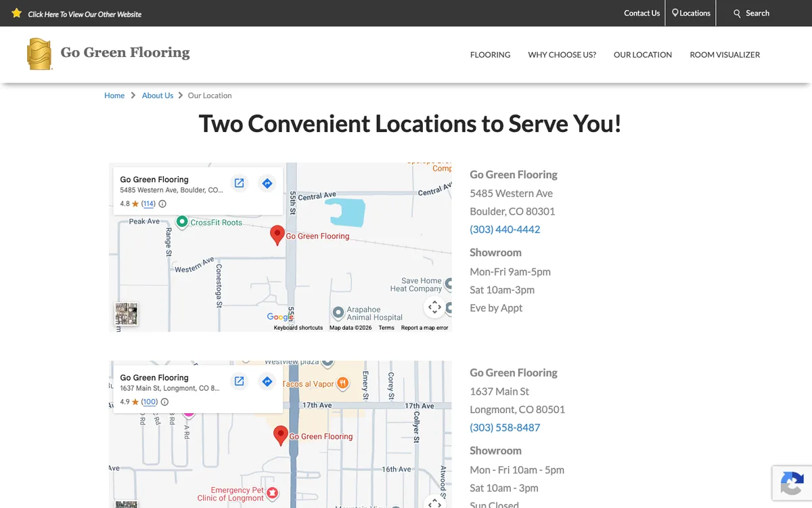
Task: Click the 'Save Home Heat Company' map label
Action: coord(416,284)
